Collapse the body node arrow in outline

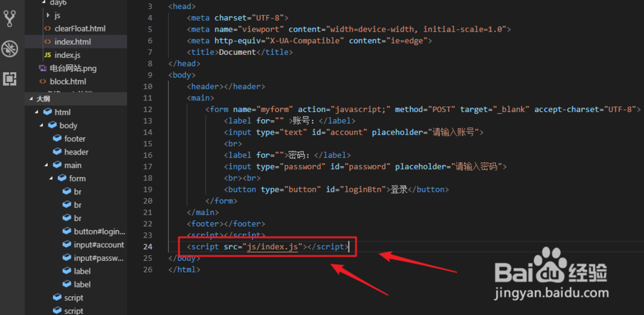click(x=42, y=125)
